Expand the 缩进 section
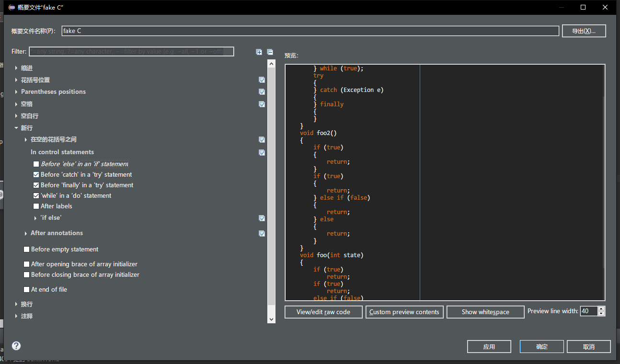The height and width of the screenshot is (364, 620). pos(16,68)
